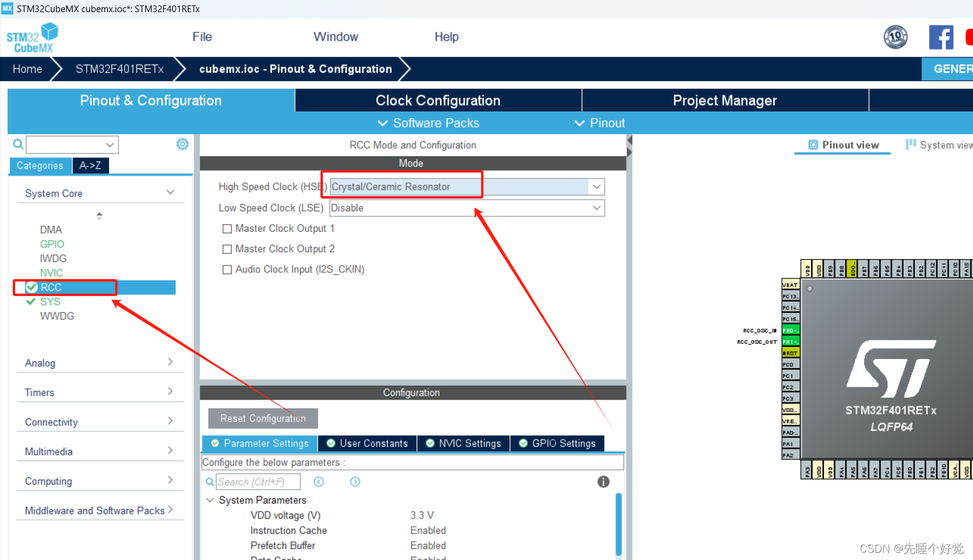Switch to A->Z sorting tab
973x560 pixels.
(90, 165)
